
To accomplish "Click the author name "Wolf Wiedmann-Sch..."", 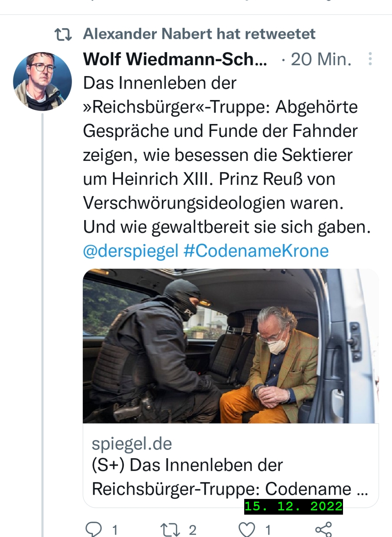I will tap(175, 59).
